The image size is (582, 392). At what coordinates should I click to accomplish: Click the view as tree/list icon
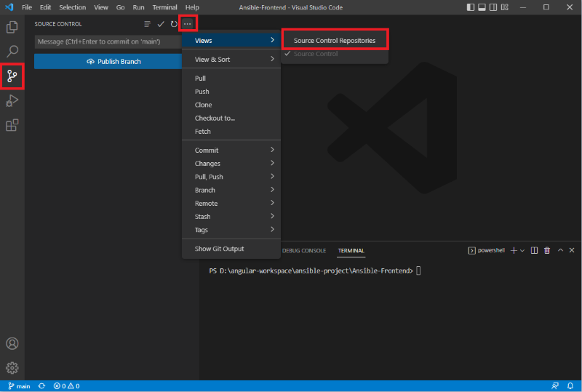coord(148,24)
